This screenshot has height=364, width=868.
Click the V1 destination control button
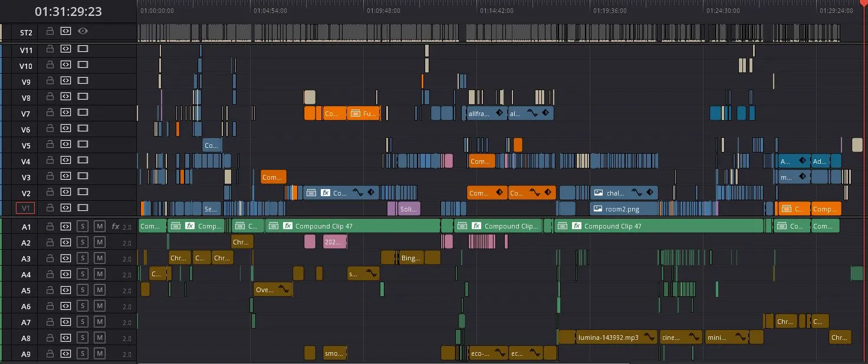[25, 207]
